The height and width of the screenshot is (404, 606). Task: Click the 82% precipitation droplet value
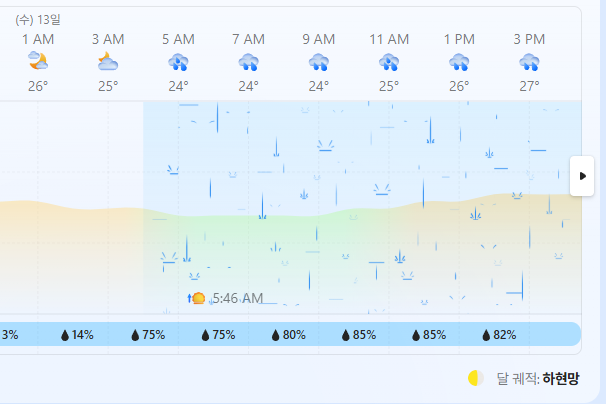[x=499, y=335]
